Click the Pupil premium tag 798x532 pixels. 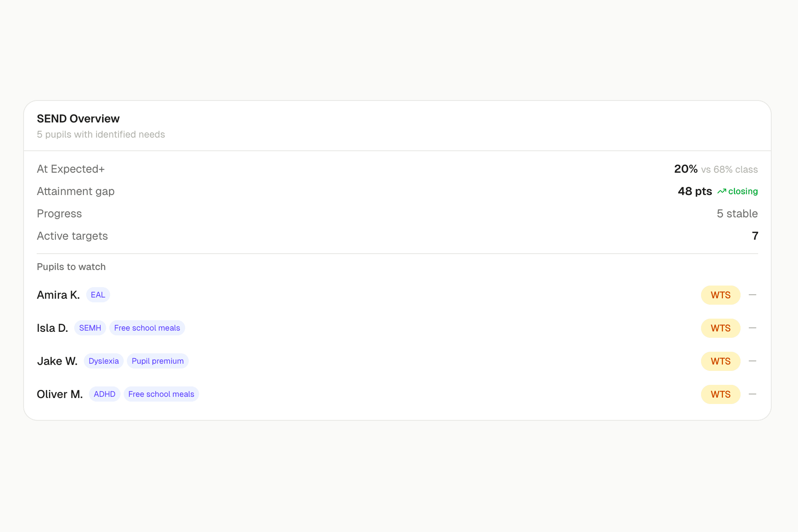point(158,361)
